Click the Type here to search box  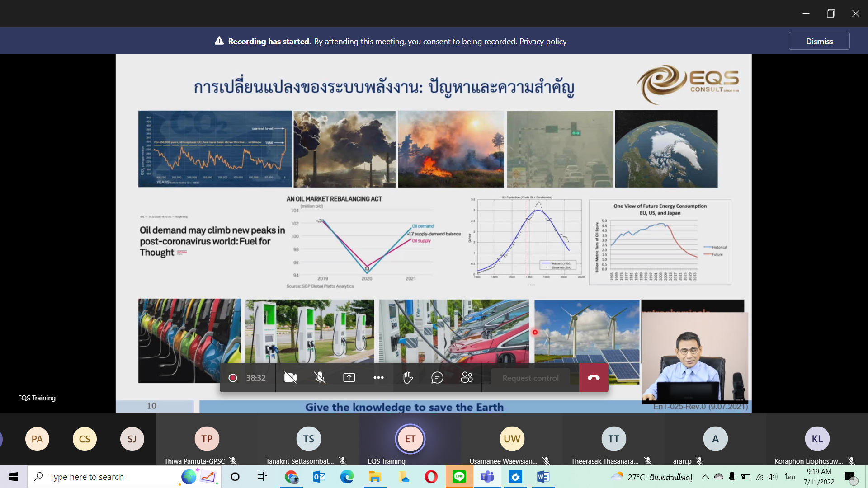(x=124, y=477)
